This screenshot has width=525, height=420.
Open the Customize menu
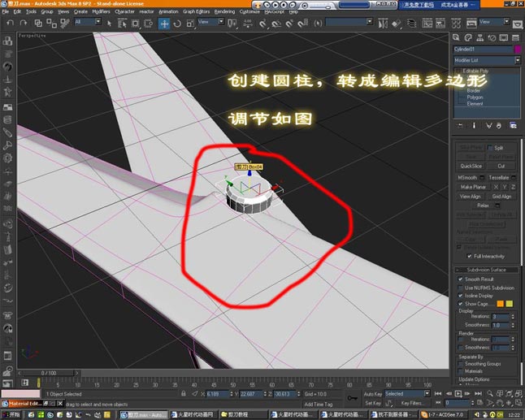coord(249,11)
